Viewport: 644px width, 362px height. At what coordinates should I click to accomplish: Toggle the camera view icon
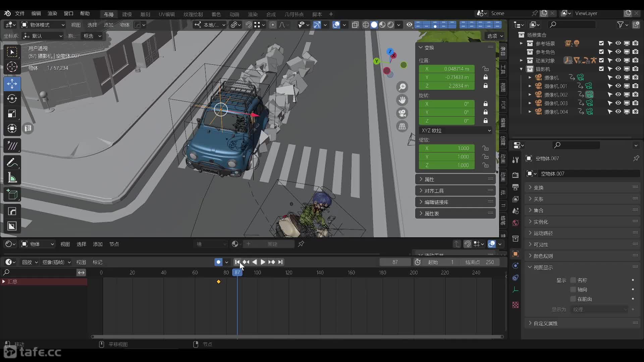click(402, 113)
